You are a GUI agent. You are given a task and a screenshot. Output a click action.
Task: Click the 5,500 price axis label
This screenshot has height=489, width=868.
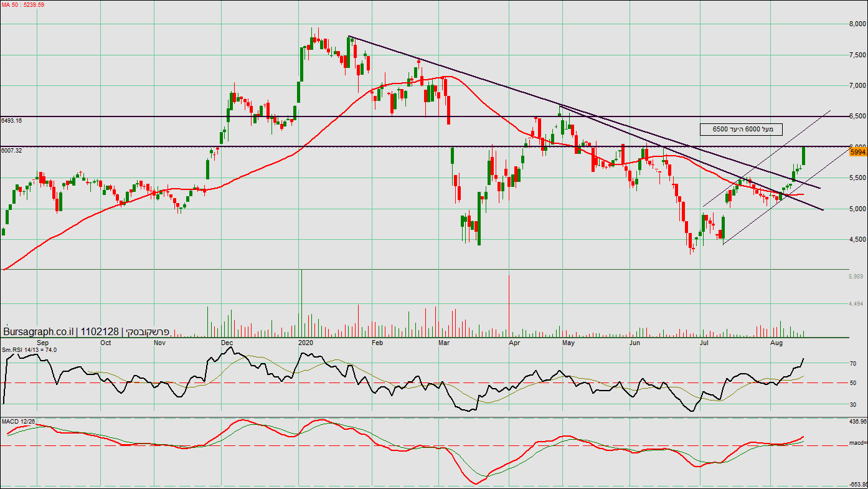point(858,178)
